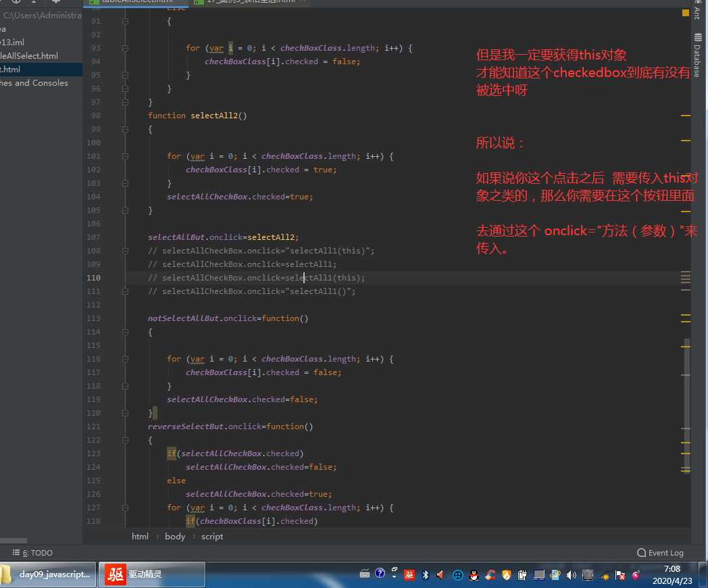
Task: Open the QQ penguin tray icon
Action: point(474,575)
